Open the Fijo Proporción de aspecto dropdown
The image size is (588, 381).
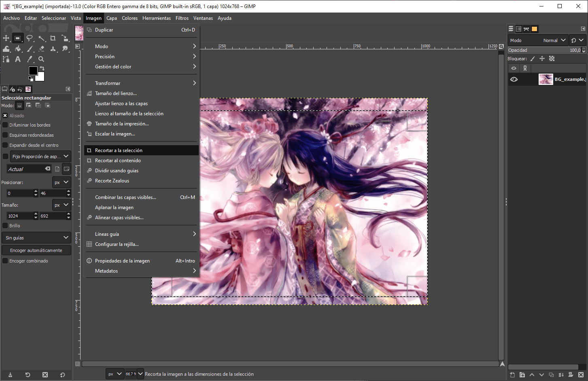40,157
